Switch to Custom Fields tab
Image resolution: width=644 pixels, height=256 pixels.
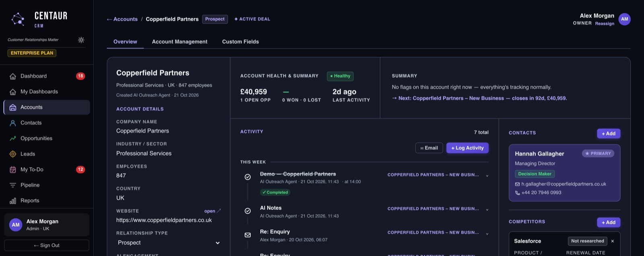[x=240, y=41]
